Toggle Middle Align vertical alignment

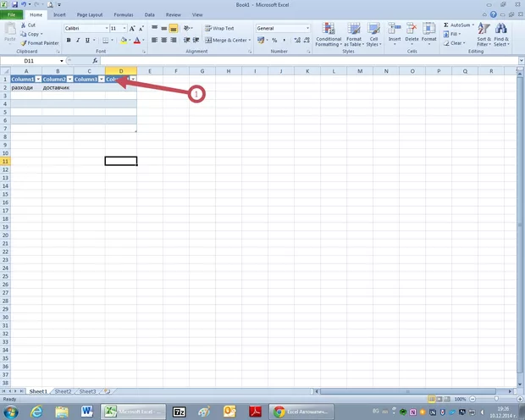pos(163,29)
